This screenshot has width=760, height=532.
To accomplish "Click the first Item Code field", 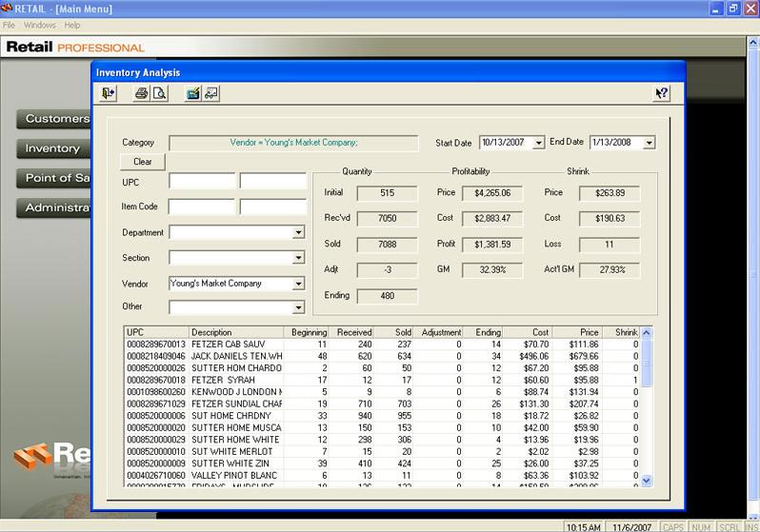I will (202, 207).
